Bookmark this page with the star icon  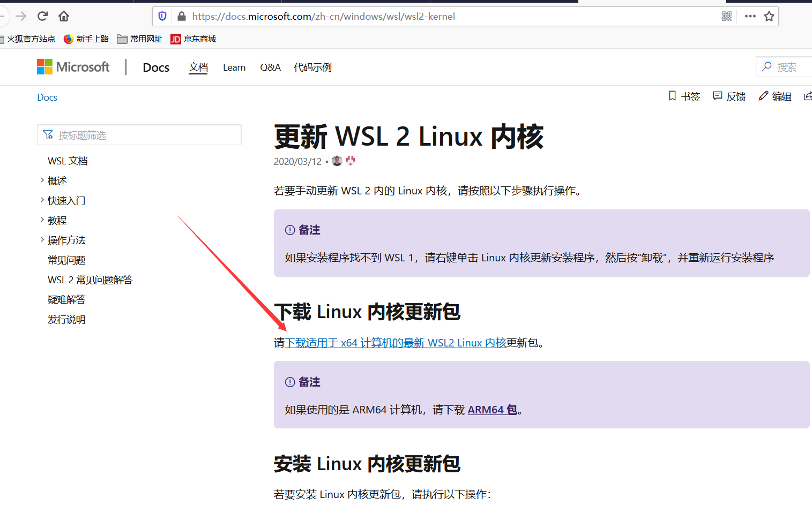[x=769, y=16]
